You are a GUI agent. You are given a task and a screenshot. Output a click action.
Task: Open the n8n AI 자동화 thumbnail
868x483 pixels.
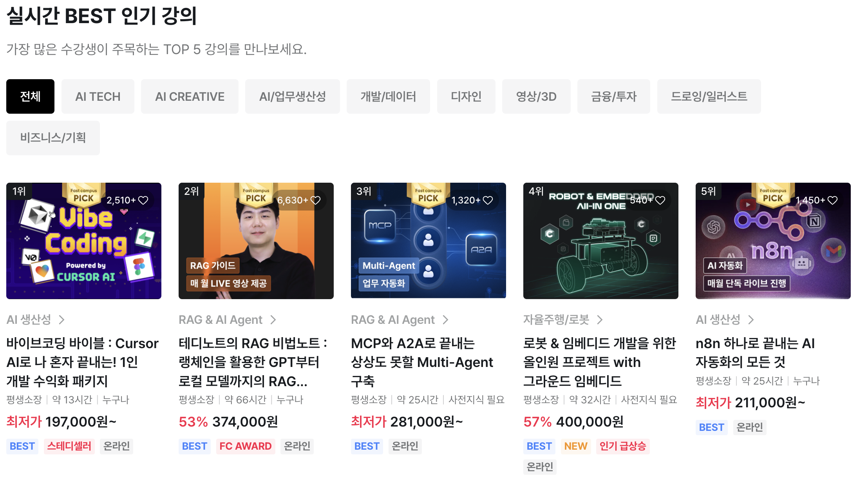[773, 241]
